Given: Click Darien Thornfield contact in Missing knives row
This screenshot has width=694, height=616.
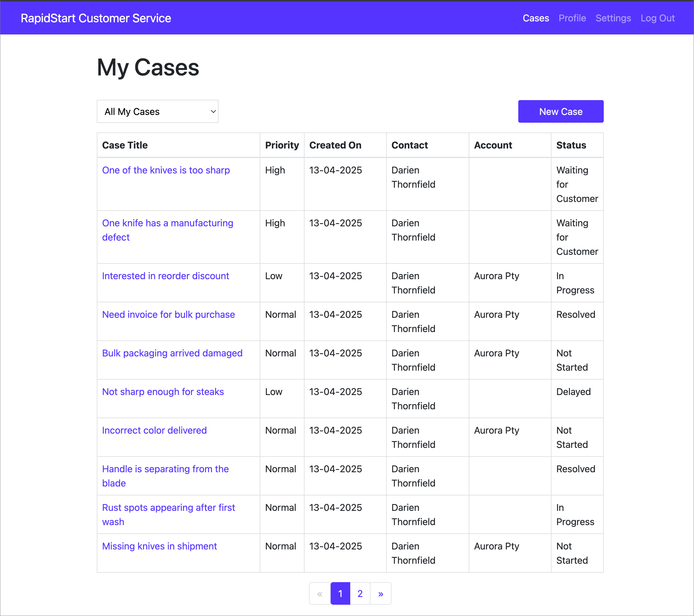Looking at the screenshot, I should pyautogui.click(x=413, y=553).
